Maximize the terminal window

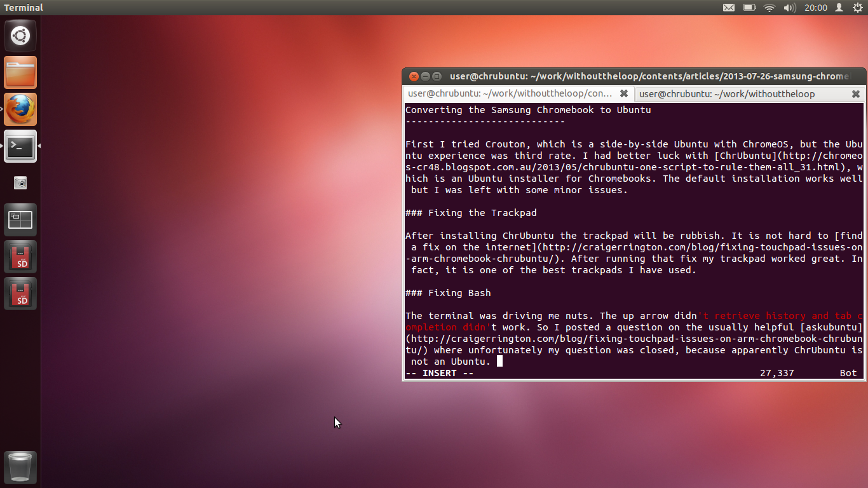click(437, 76)
